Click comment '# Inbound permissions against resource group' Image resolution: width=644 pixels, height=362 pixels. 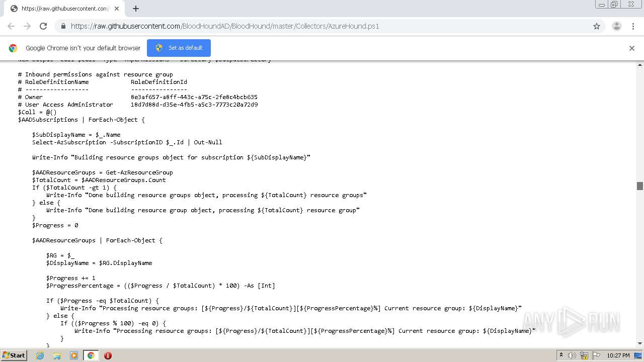click(x=96, y=74)
